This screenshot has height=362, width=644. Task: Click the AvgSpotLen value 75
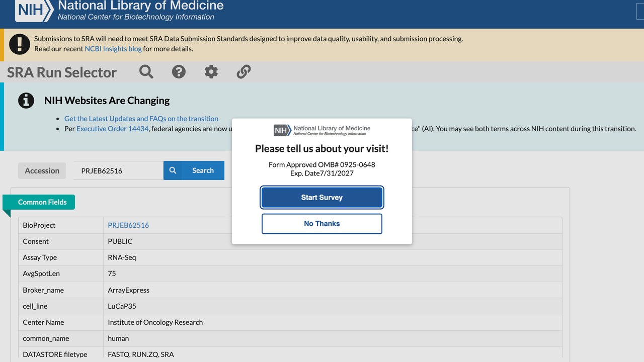point(112,274)
